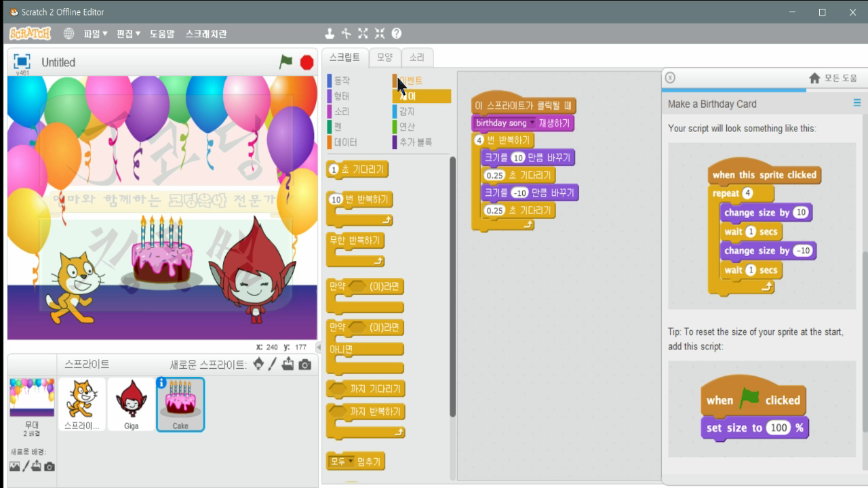Screen dimensions: 868x488
Task: Edit the size change value 10 in the script
Action: click(x=518, y=158)
